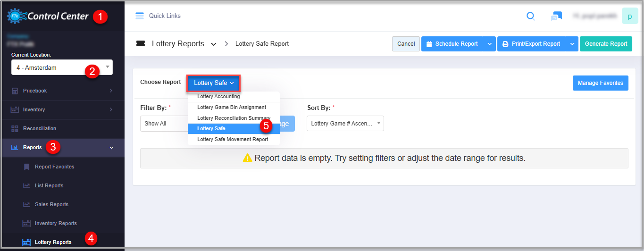The width and height of the screenshot is (644, 251).
Task: Select Lottery Accounting from the report list
Action: point(218,97)
